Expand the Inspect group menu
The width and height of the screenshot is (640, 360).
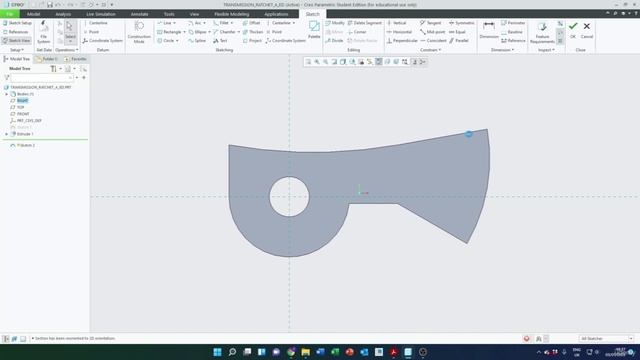pyautogui.click(x=546, y=50)
